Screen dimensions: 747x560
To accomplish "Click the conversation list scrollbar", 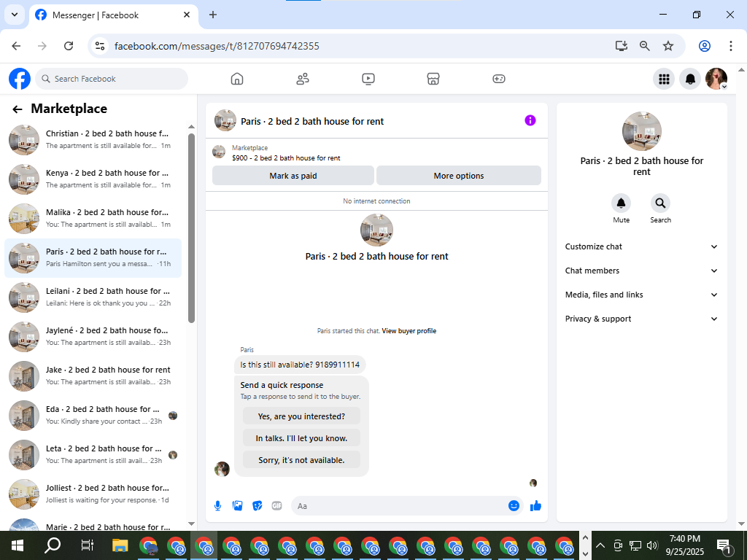I will [192, 228].
